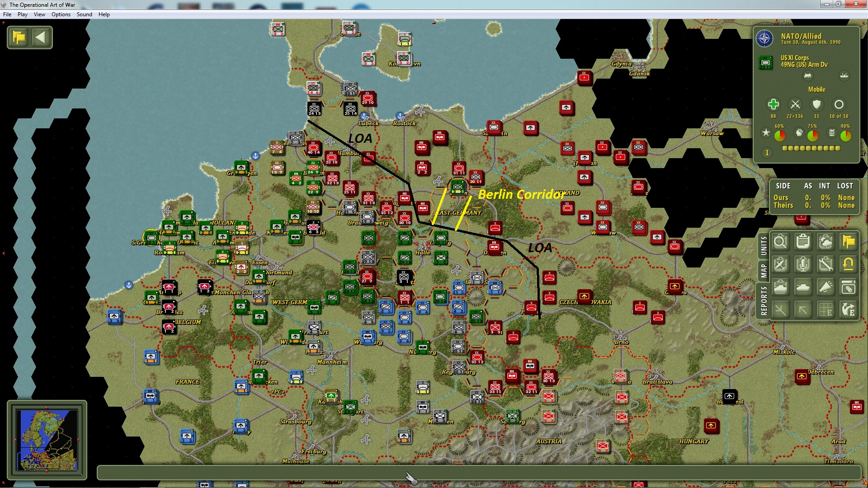Click the Trier city label on map
The height and width of the screenshot is (488, 868).
[259, 362]
